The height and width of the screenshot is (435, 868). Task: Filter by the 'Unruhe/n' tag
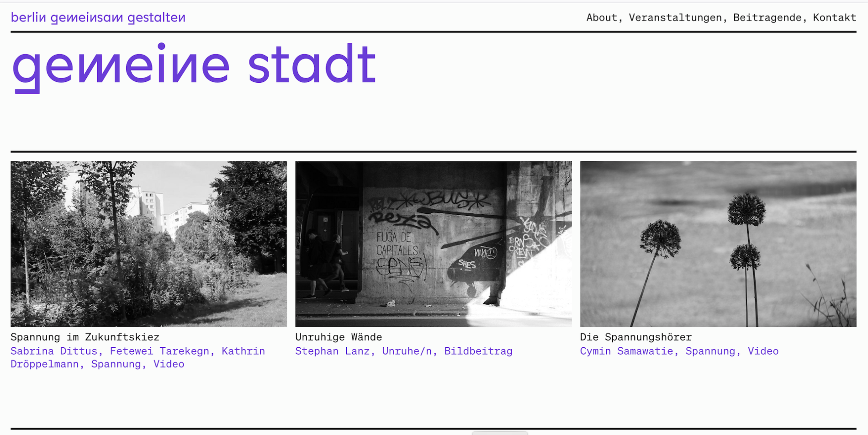[407, 351]
